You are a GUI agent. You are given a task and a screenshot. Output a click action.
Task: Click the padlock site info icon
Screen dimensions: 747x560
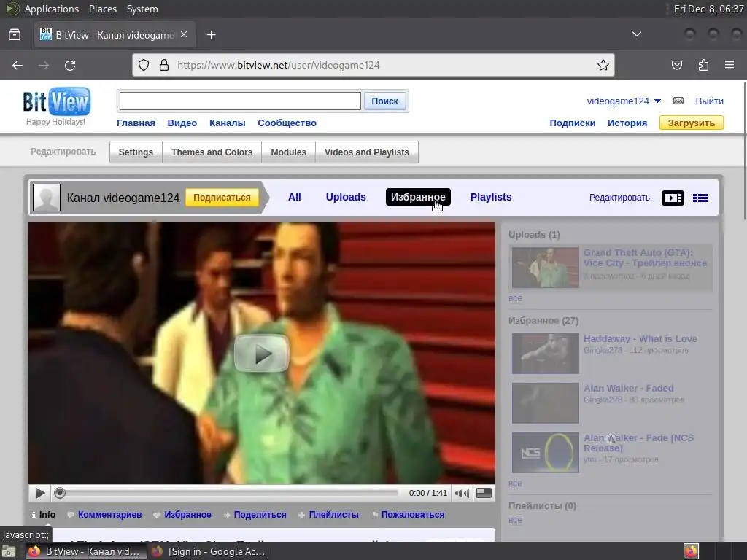(164, 65)
